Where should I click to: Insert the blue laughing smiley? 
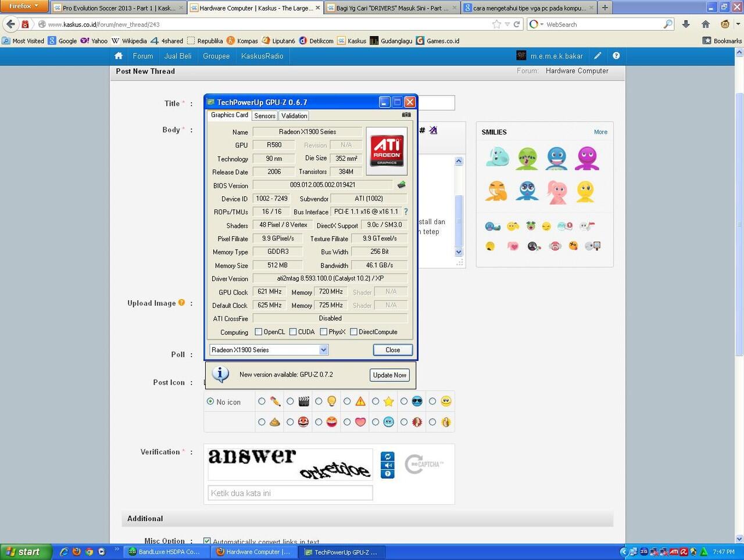557,158
